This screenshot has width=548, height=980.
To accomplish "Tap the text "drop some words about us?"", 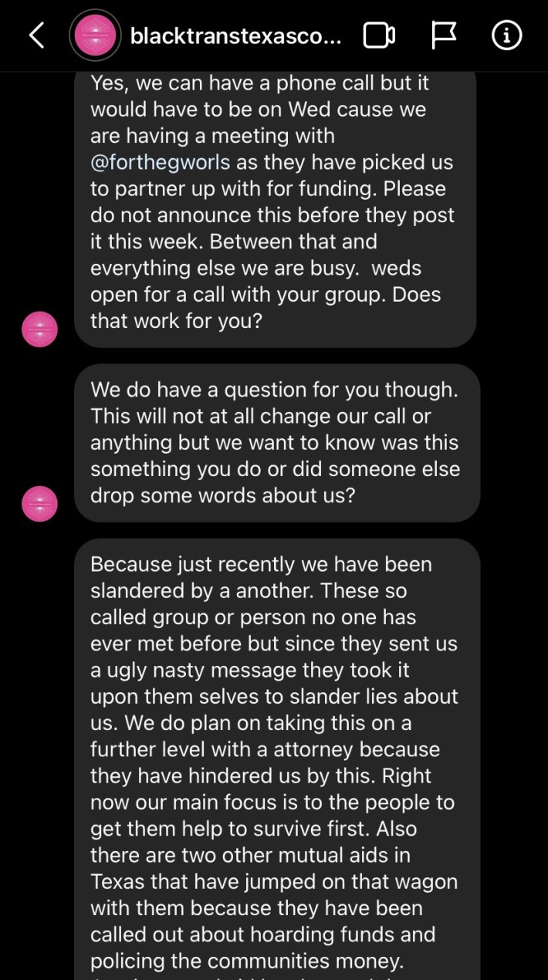I will tap(223, 495).
